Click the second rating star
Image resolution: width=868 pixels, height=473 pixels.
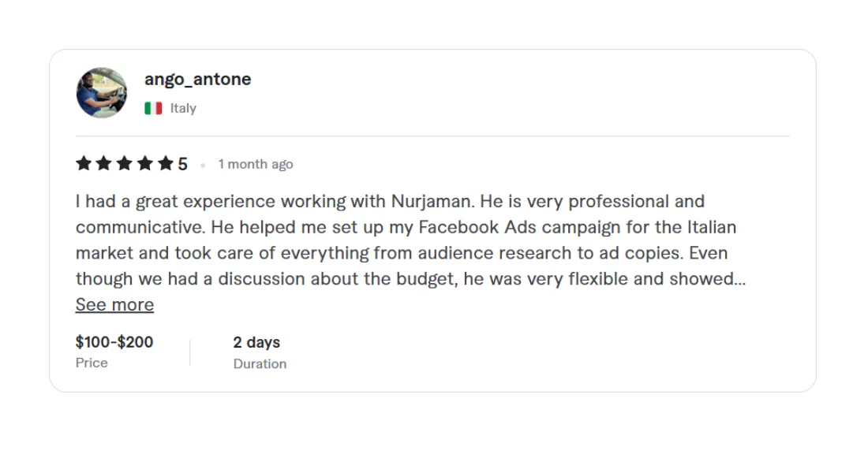point(104,163)
